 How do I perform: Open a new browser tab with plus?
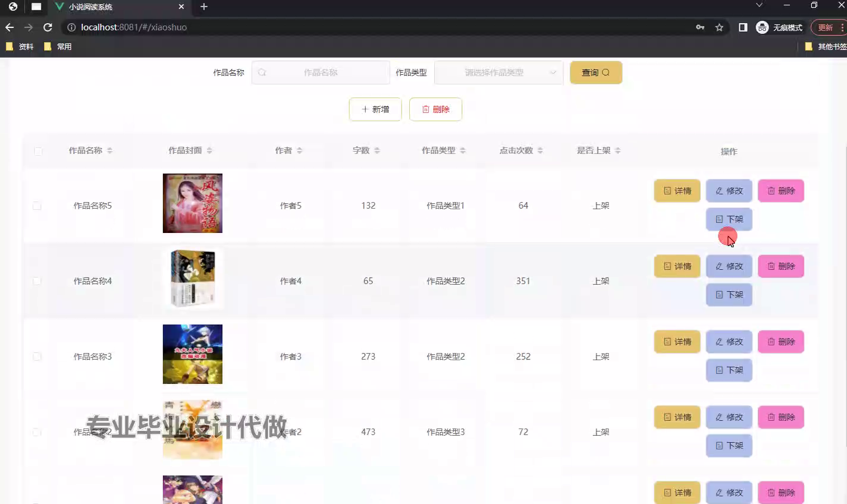click(x=204, y=7)
